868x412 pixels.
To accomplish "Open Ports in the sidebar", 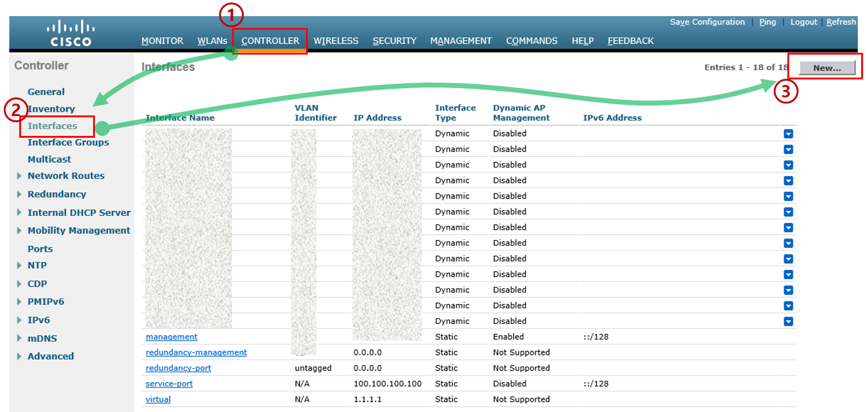I will [x=40, y=249].
